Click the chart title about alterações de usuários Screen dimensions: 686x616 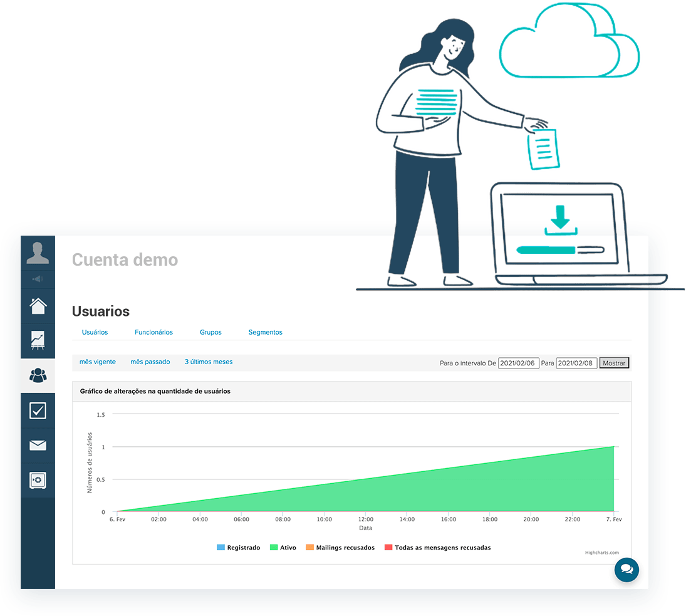[x=155, y=391]
